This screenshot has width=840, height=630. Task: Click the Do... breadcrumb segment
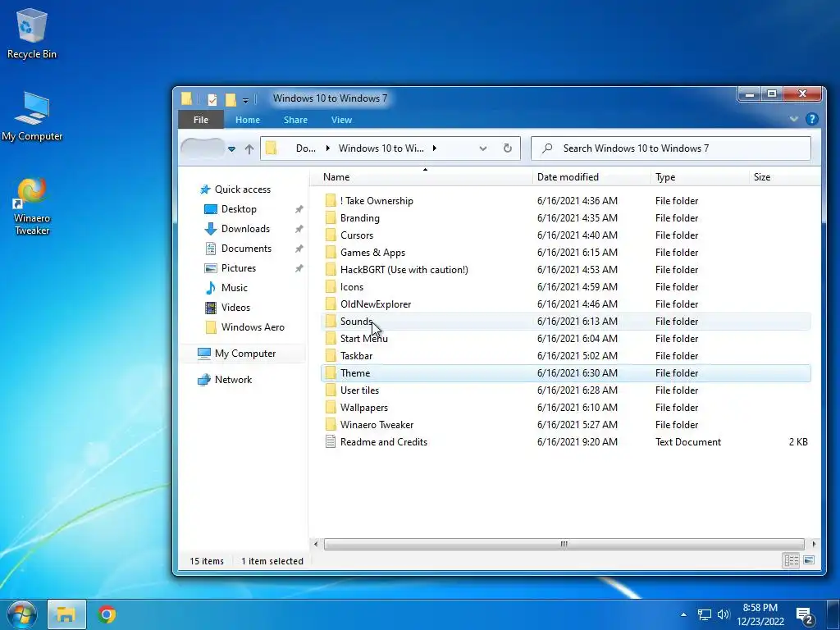click(x=305, y=148)
